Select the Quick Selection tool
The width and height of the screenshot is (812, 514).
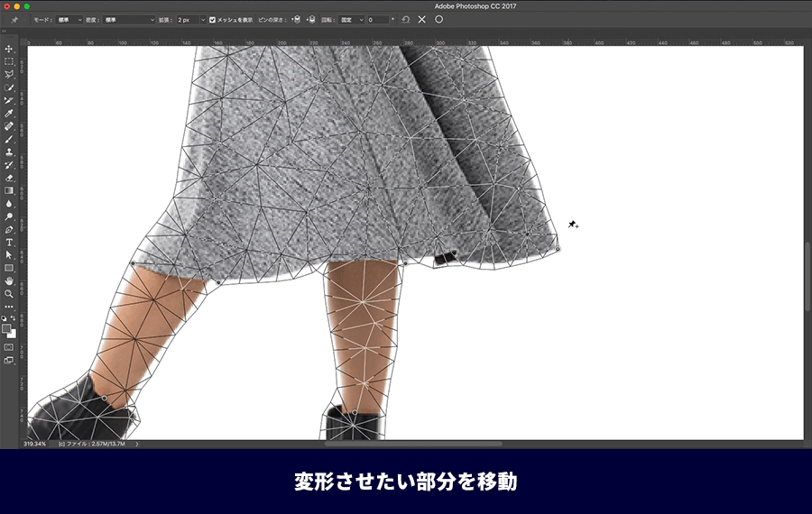[9, 87]
